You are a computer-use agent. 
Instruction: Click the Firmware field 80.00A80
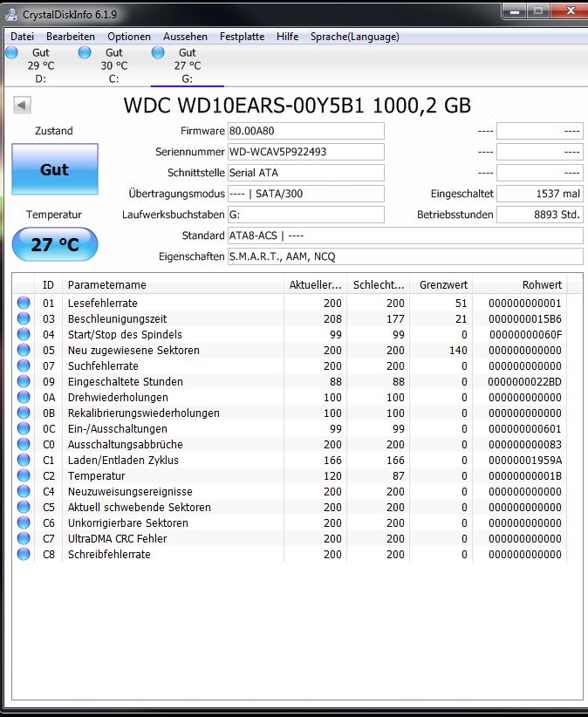(306, 131)
